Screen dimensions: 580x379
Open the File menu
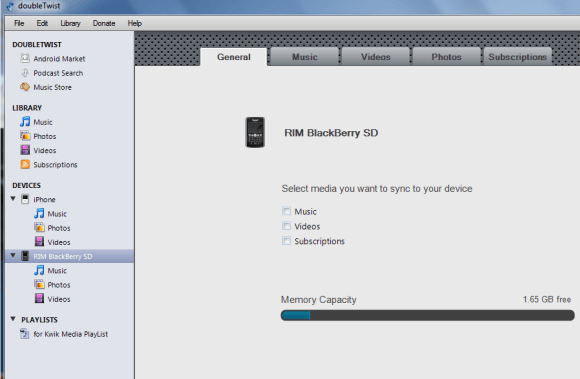point(19,23)
